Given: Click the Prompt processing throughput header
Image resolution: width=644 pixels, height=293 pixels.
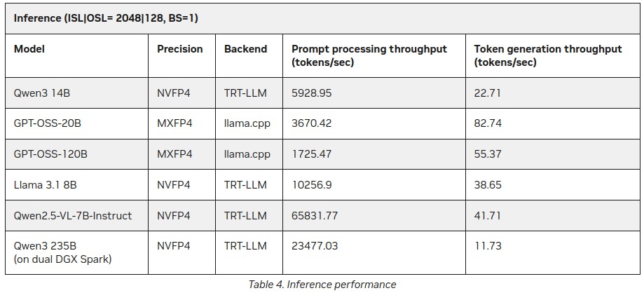Looking at the screenshot, I should point(369,55).
